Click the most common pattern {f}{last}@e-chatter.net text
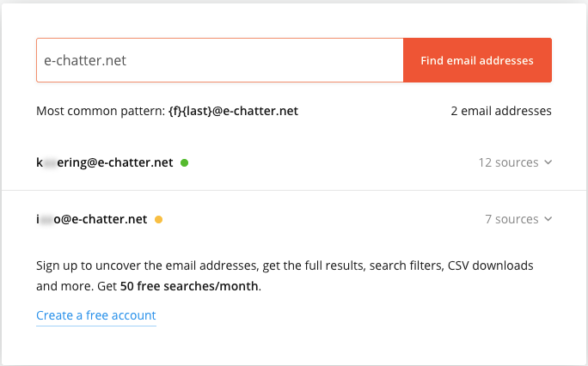The image size is (588, 366). click(233, 111)
